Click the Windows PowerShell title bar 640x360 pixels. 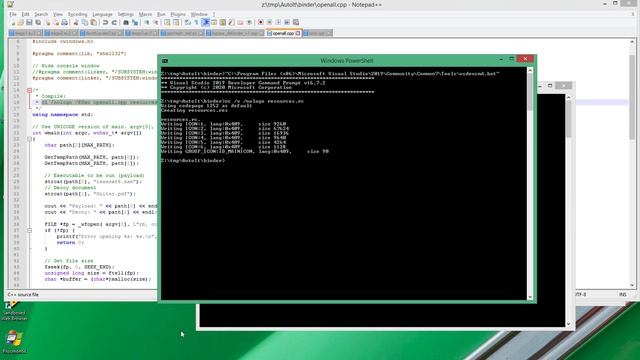347,61
